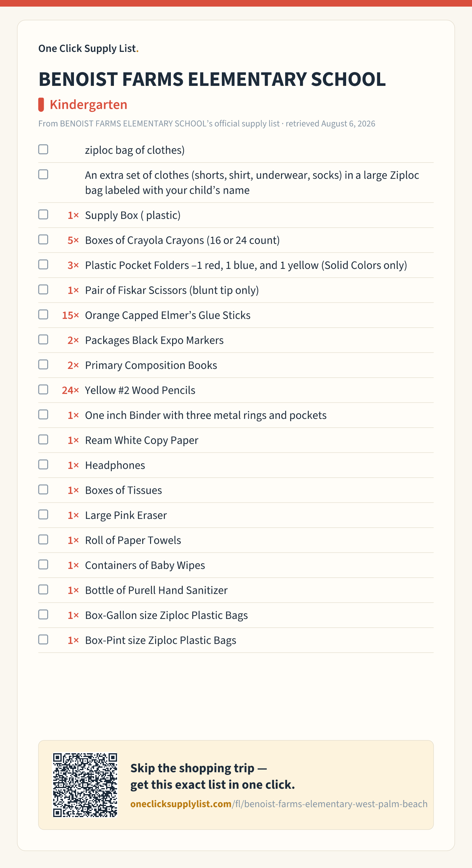Check the extra set of clothes checkbox

click(x=43, y=175)
